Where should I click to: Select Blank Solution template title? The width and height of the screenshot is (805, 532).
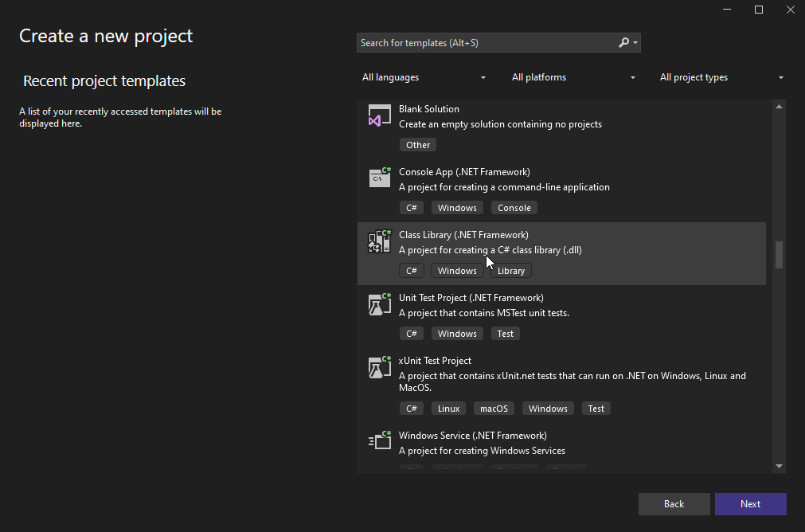pyautogui.click(x=428, y=109)
